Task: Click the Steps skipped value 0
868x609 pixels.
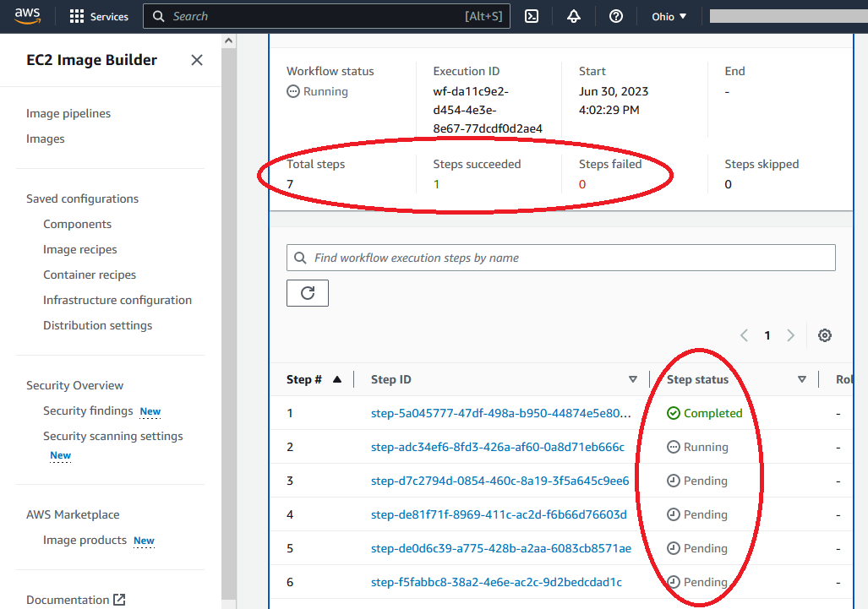Action: click(728, 184)
